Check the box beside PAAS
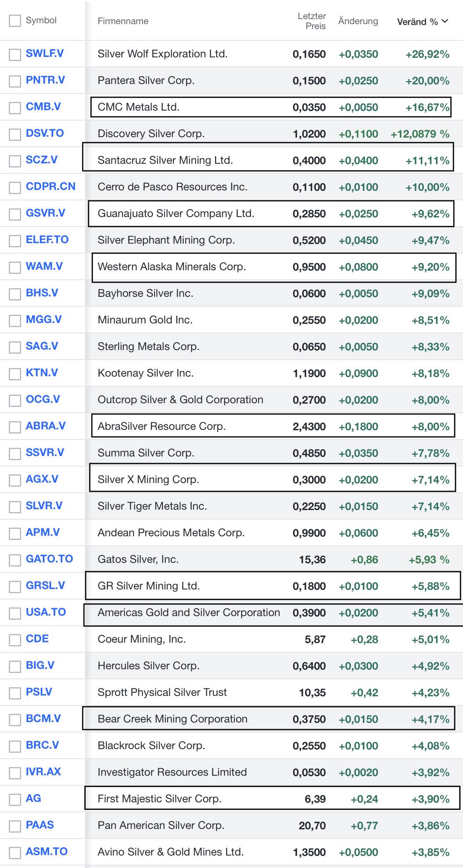This screenshot has width=463, height=868. click(x=15, y=826)
